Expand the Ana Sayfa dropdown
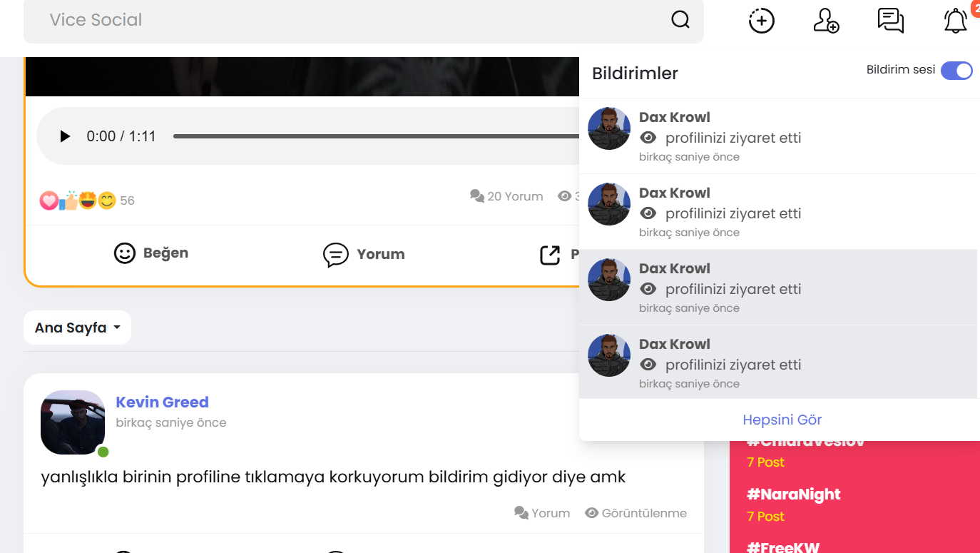This screenshot has width=980, height=553. [77, 328]
